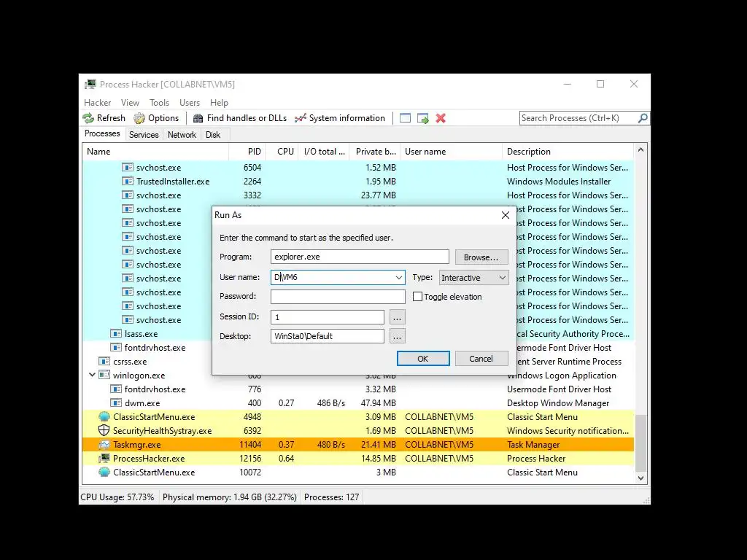Open the Tools menu

159,102
